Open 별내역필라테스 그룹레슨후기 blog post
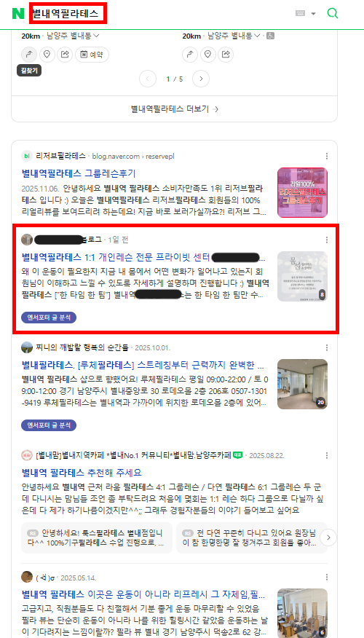364x638 pixels. coord(79,173)
